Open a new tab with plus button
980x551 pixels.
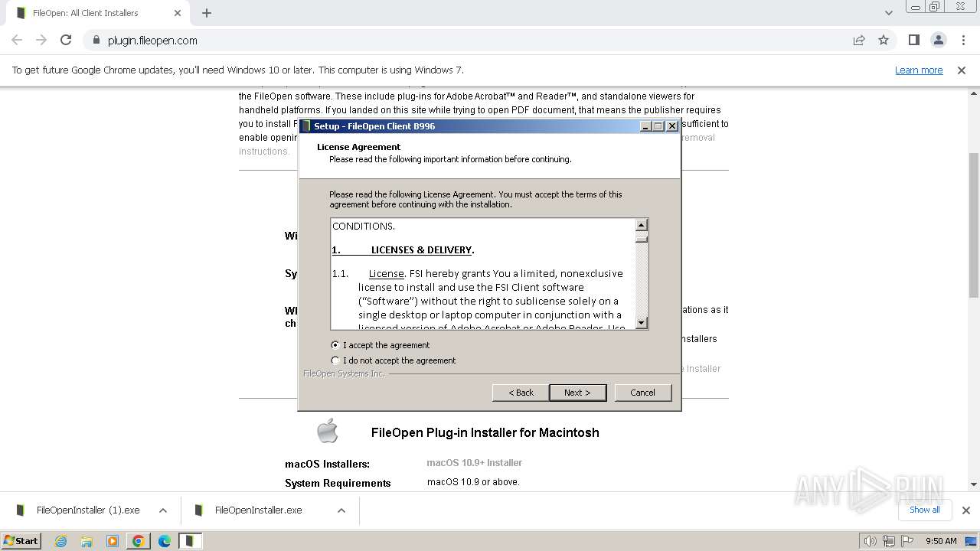click(207, 13)
